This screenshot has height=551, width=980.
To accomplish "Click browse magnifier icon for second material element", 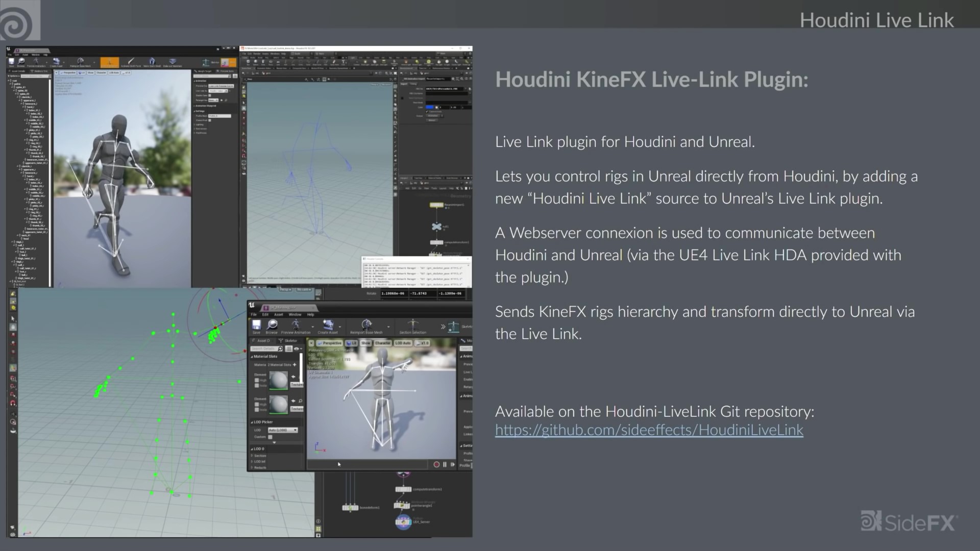I will coord(301,401).
